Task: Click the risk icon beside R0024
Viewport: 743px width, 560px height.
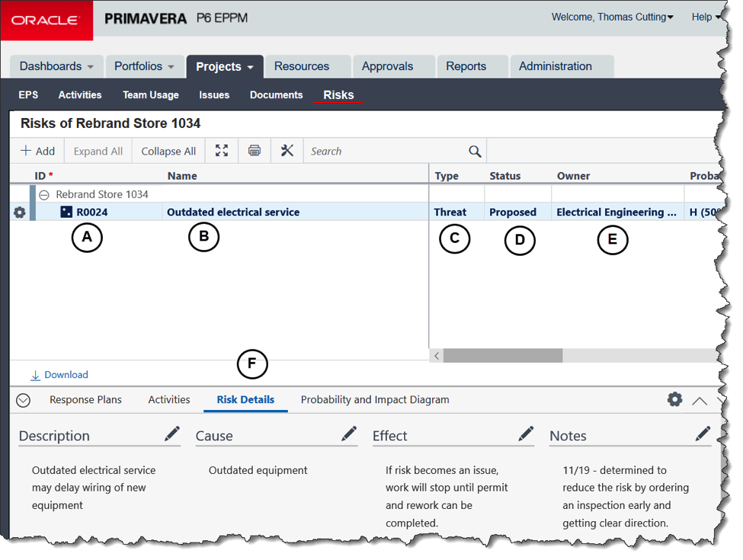Action: pyautogui.click(x=66, y=212)
